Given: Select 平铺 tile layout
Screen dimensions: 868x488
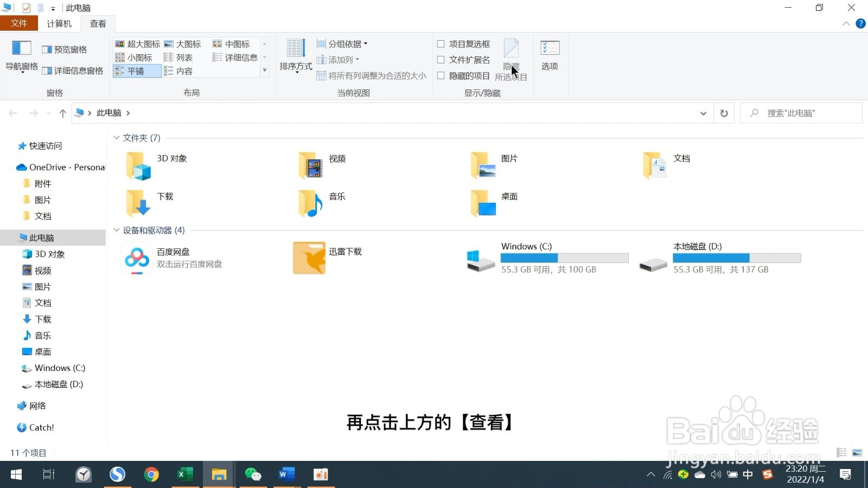Looking at the screenshot, I should point(137,71).
